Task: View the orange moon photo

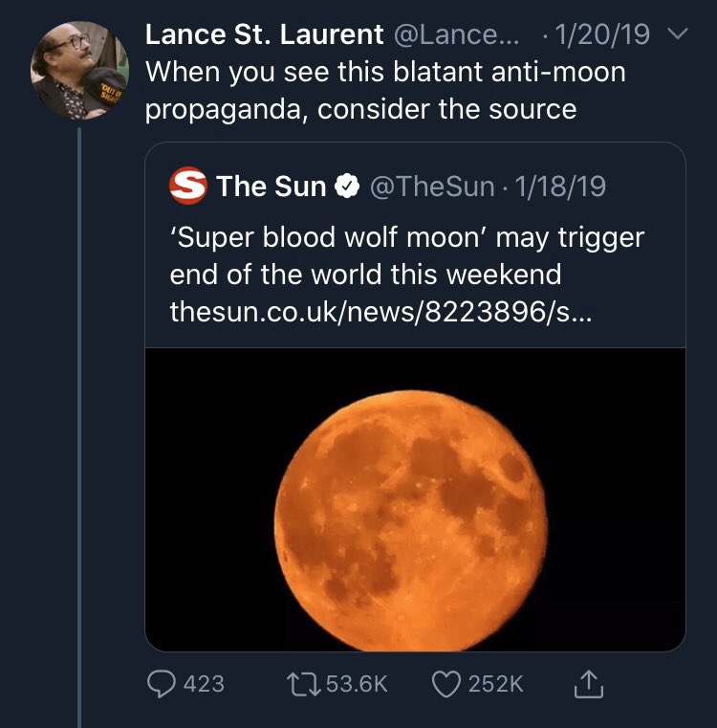Action: point(415,498)
